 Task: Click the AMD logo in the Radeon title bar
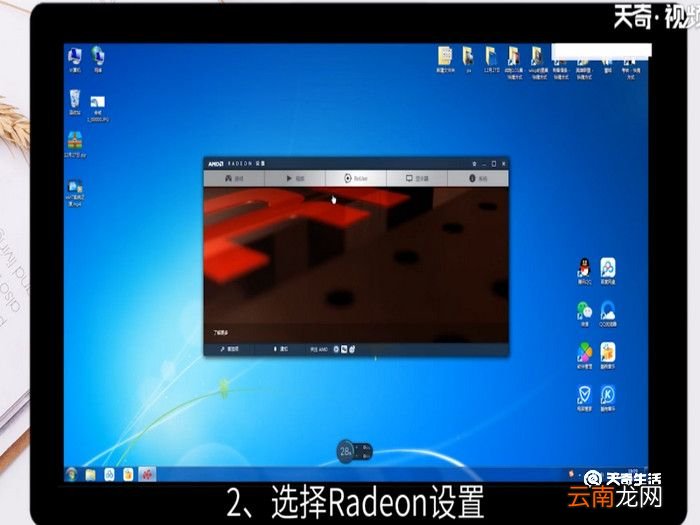(216, 164)
